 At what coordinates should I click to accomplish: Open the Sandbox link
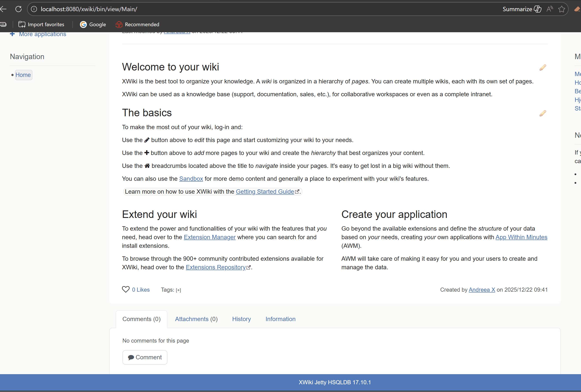(x=191, y=179)
